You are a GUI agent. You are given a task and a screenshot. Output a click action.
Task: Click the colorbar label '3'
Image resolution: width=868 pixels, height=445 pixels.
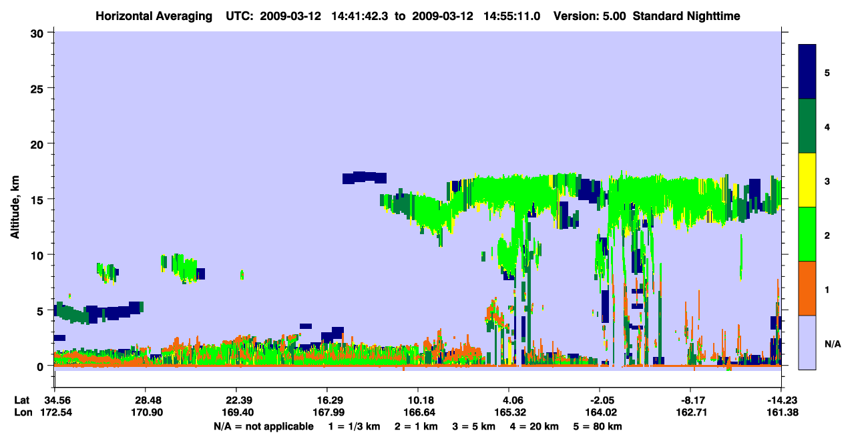pyautogui.click(x=827, y=181)
